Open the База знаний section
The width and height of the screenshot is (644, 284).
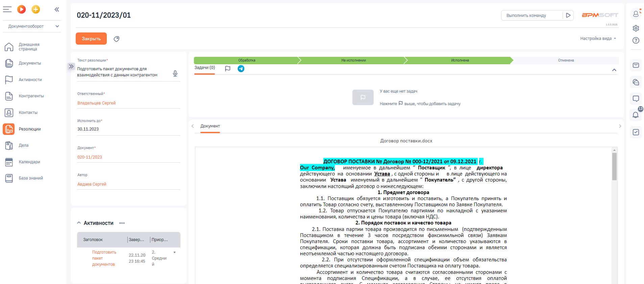pyautogui.click(x=31, y=178)
